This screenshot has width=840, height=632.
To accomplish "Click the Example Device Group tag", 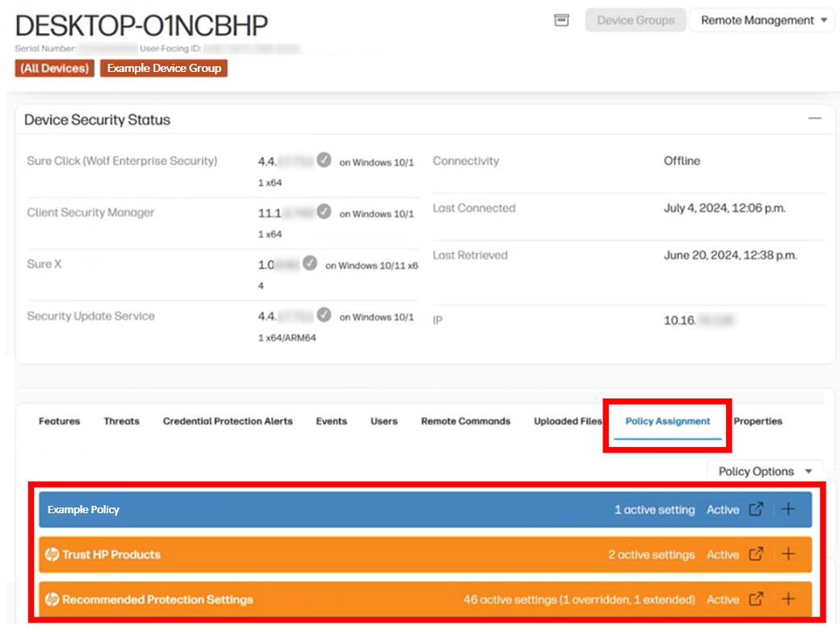I will (164, 68).
